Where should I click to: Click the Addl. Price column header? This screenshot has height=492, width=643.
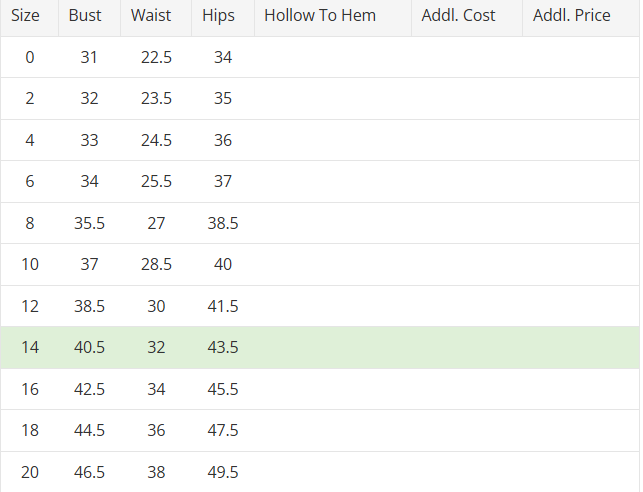pos(572,16)
